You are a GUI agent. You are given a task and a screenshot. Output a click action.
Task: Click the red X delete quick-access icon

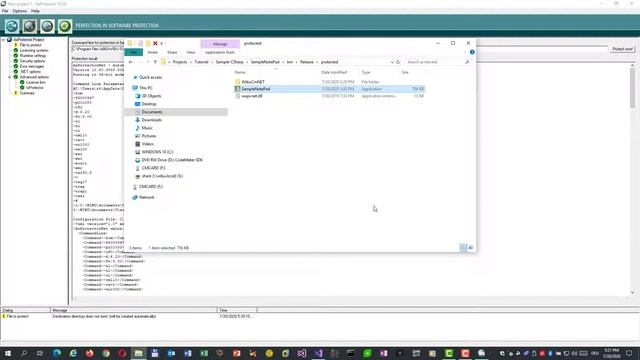155,43
